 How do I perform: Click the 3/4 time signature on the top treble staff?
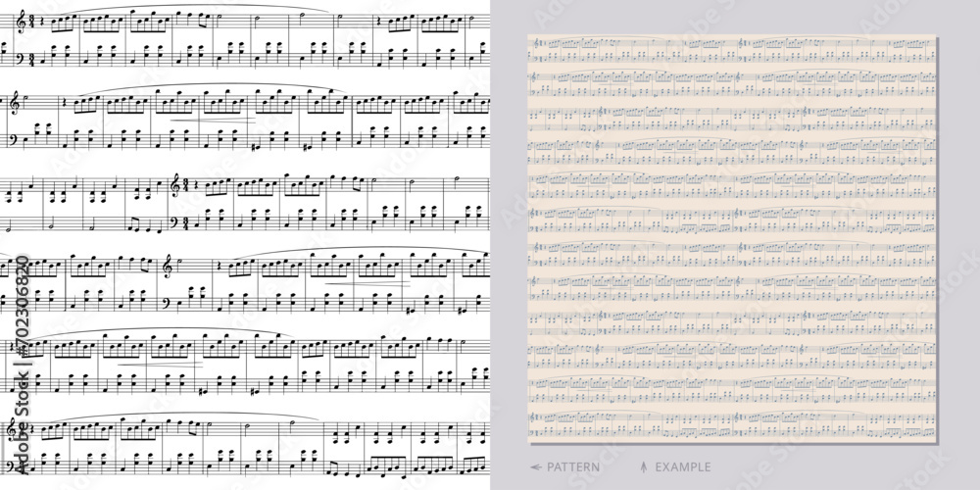pyautogui.click(x=32, y=23)
